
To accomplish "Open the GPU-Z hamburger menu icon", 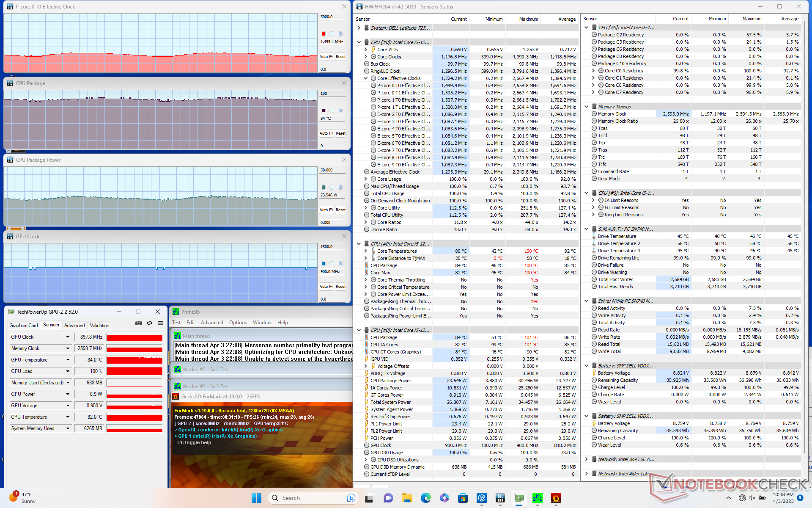I will point(160,323).
